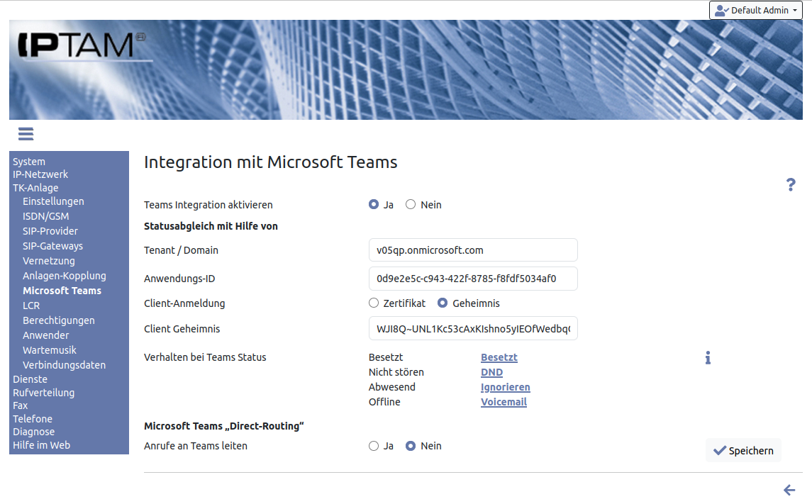
Task: Click the Tenant / Domain input field
Action: pos(473,250)
